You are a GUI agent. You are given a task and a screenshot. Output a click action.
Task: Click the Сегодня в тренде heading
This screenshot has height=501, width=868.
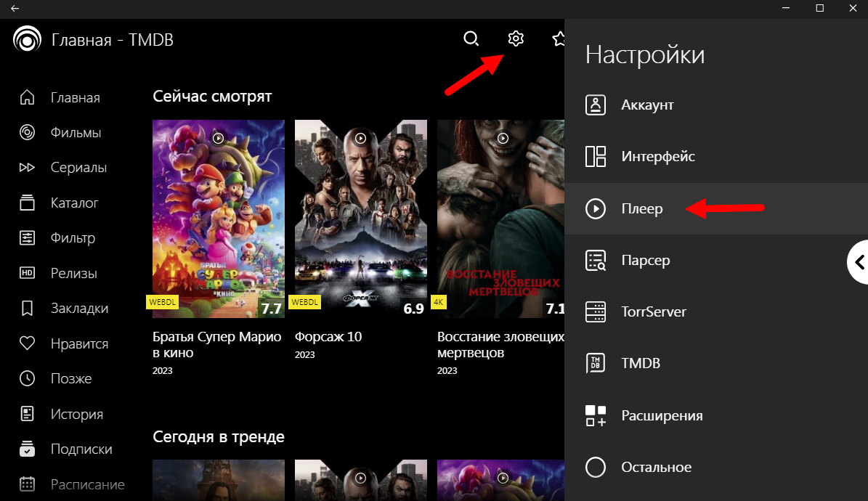coord(219,437)
